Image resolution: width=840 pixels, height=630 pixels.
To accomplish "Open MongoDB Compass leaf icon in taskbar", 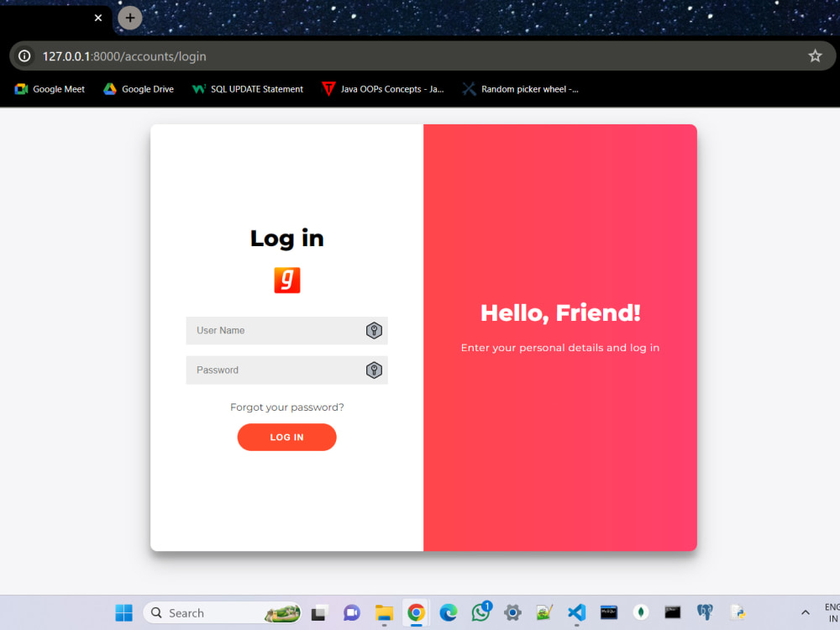I will (x=641, y=612).
